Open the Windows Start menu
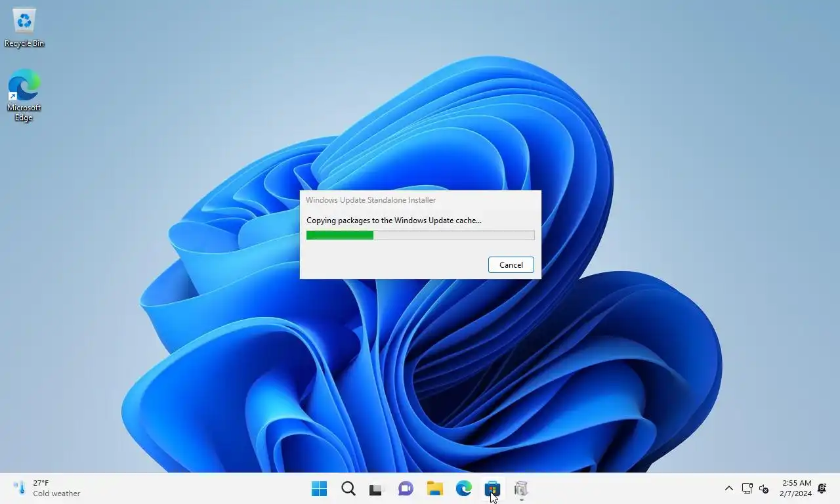Image resolution: width=840 pixels, height=504 pixels. click(320, 488)
